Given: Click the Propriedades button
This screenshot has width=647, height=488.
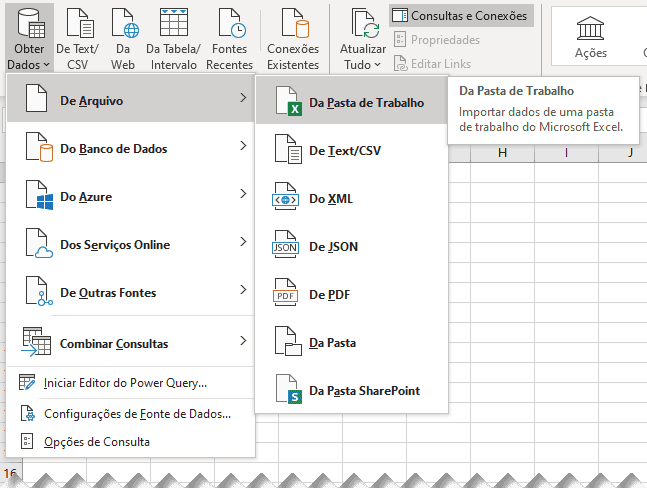Looking at the screenshot, I should (437, 40).
